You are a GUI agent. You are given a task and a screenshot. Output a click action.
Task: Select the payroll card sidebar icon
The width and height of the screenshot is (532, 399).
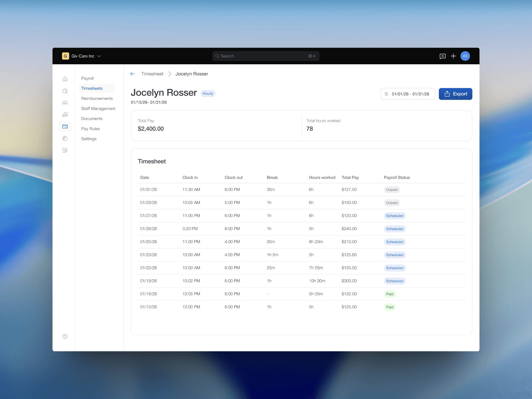[65, 127]
